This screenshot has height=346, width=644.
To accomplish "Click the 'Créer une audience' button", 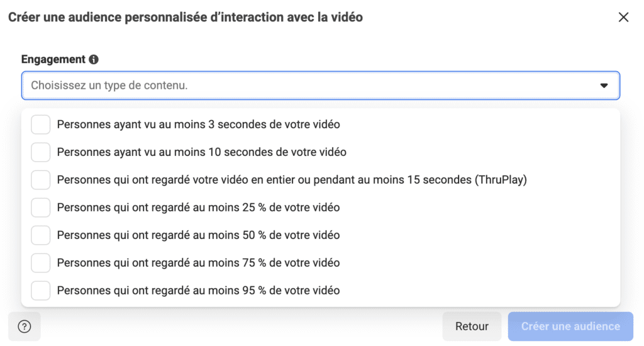I will 570,326.
